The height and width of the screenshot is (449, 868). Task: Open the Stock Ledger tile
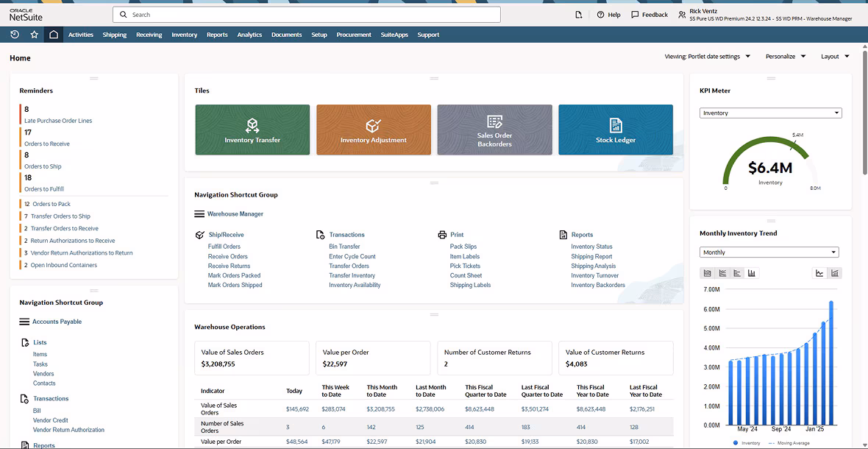(616, 130)
